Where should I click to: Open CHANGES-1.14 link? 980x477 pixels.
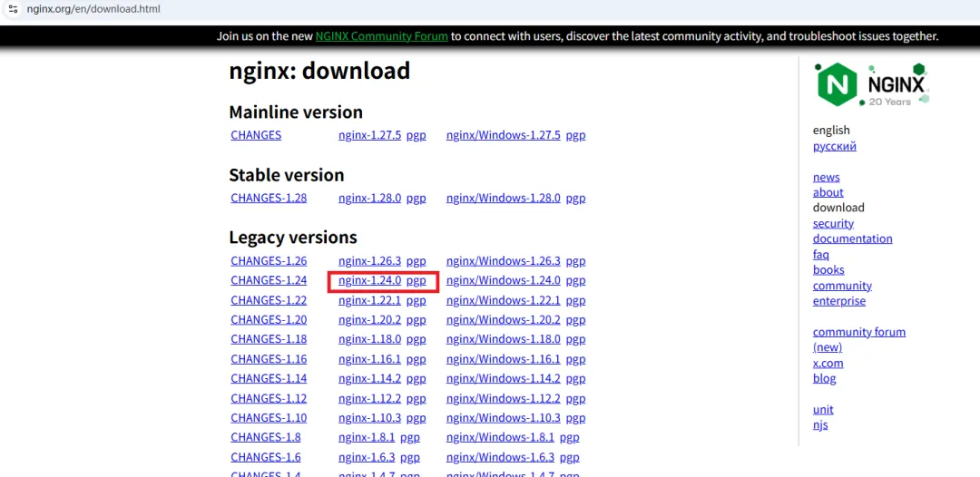tap(269, 378)
